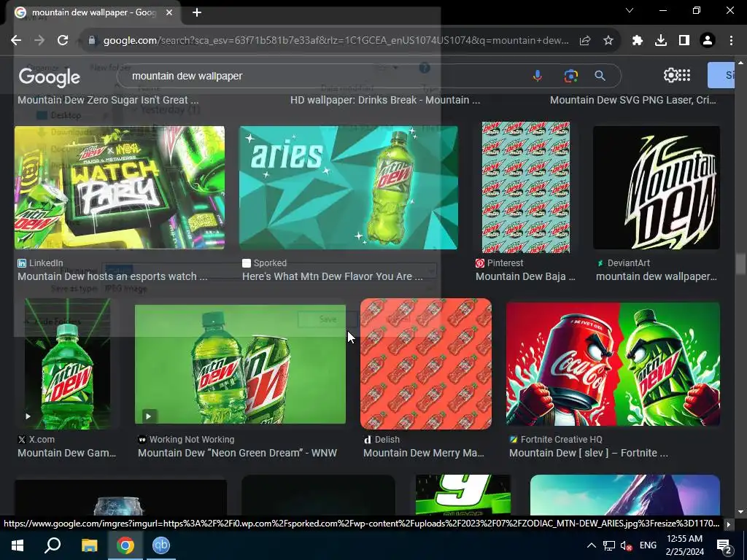The image size is (747, 560).
Task: Open 'Mountain Dew Merry Ma...' Delish link
Action: (x=424, y=453)
